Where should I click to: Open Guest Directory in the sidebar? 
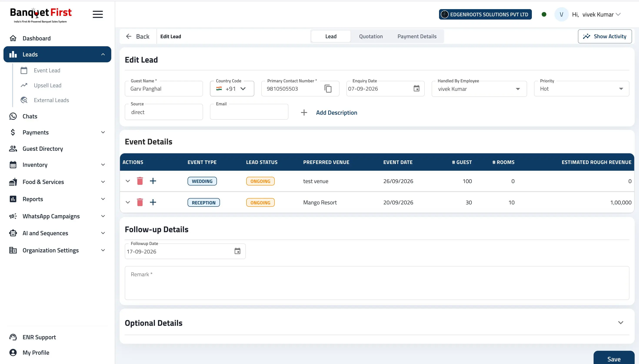pyautogui.click(x=57, y=149)
